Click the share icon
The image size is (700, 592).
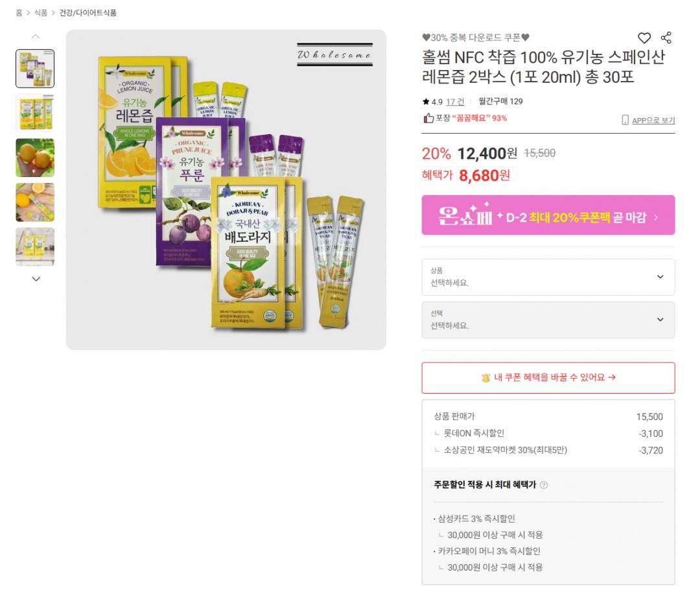point(666,38)
